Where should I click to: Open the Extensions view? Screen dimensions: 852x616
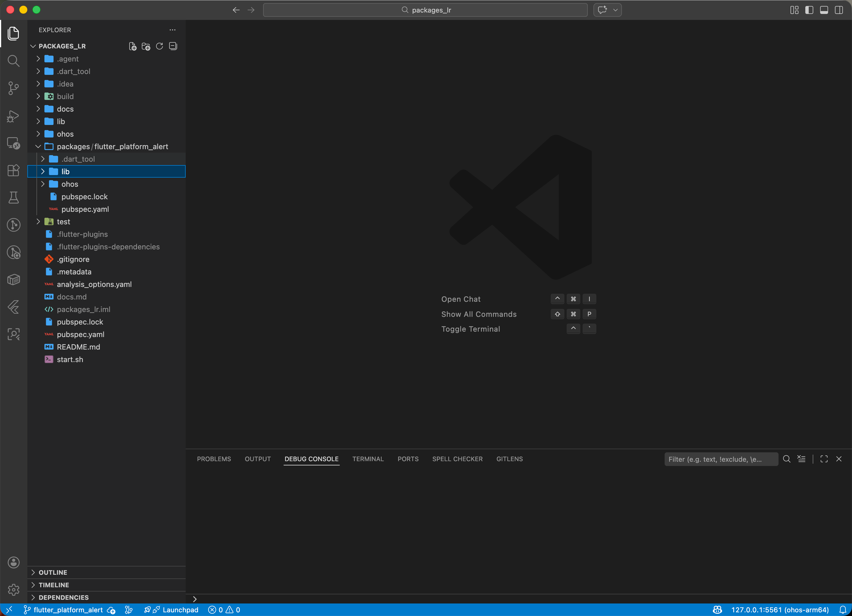[x=13, y=171]
